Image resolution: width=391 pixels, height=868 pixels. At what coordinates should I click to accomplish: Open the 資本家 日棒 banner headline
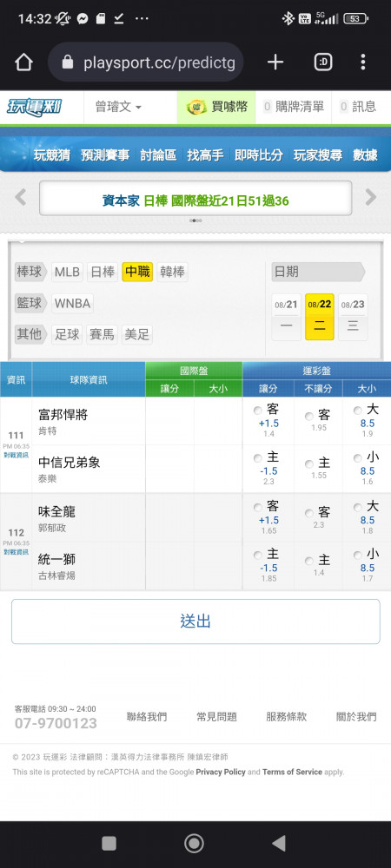195,201
